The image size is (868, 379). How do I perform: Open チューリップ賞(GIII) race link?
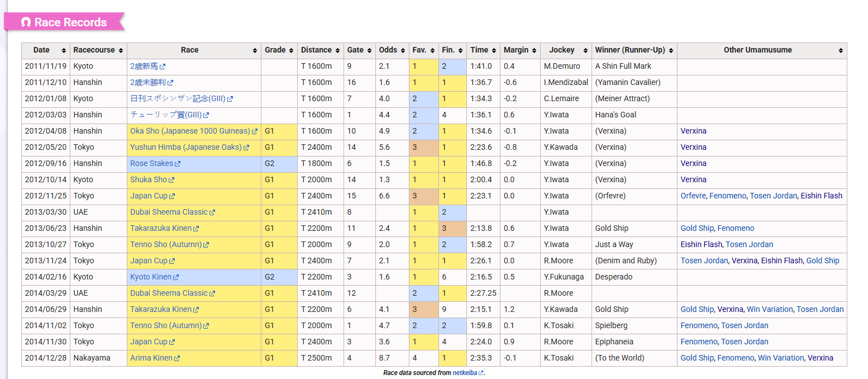[x=169, y=115]
